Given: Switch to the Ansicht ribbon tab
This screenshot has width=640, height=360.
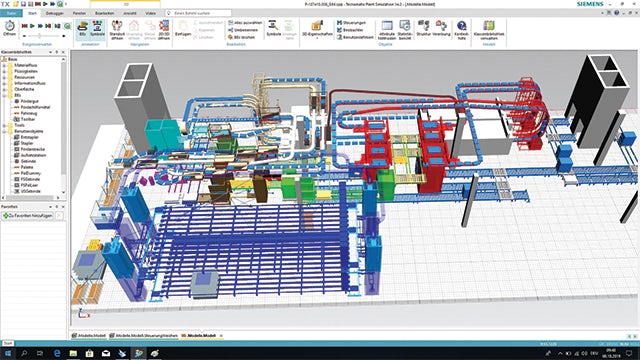Looking at the screenshot, I should coord(130,13).
